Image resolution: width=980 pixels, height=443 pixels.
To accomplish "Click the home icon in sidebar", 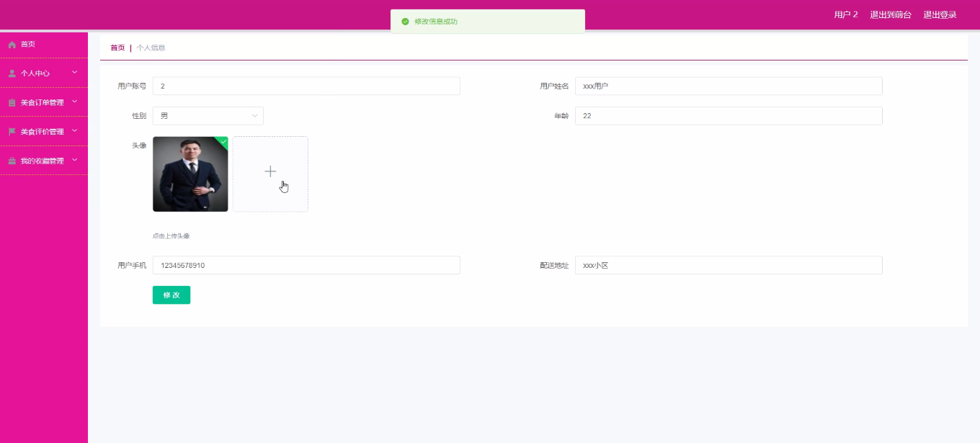I will point(12,45).
